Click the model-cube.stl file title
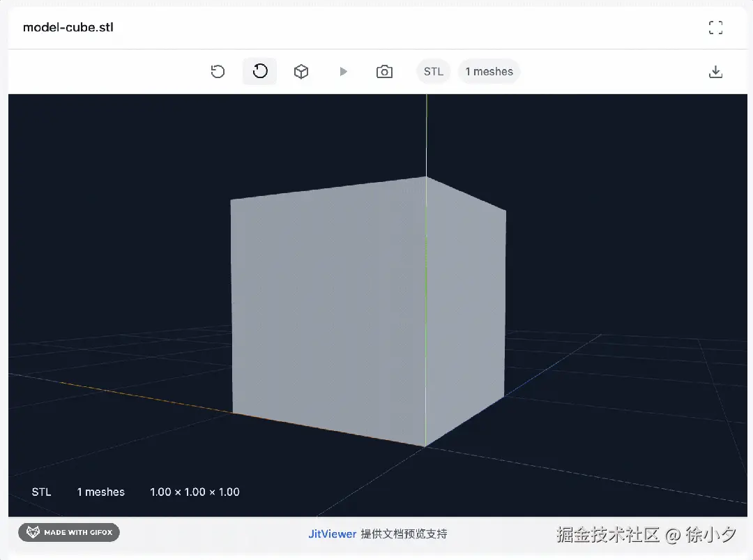The width and height of the screenshot is (753, 560). [x=68, y=28]
